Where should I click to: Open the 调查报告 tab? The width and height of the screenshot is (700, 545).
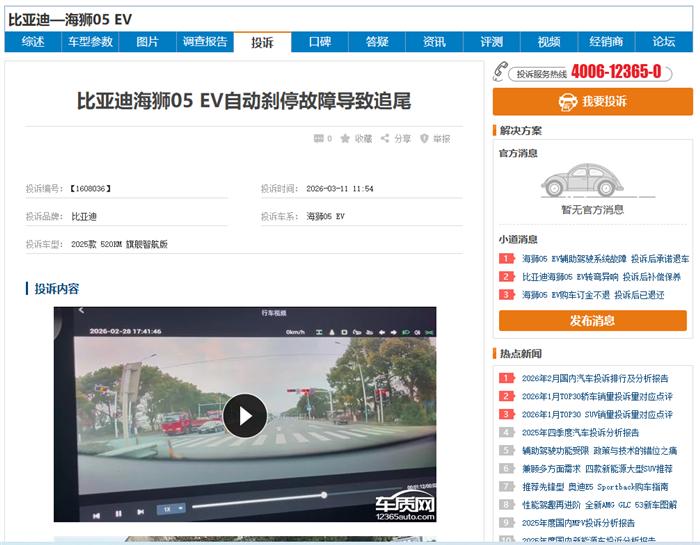click(x=205, y=42)
